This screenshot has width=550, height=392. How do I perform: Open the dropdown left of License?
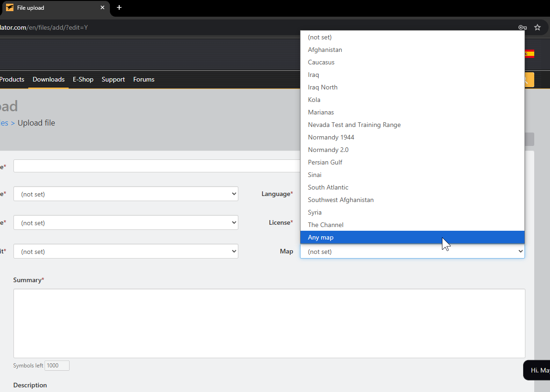126,223
